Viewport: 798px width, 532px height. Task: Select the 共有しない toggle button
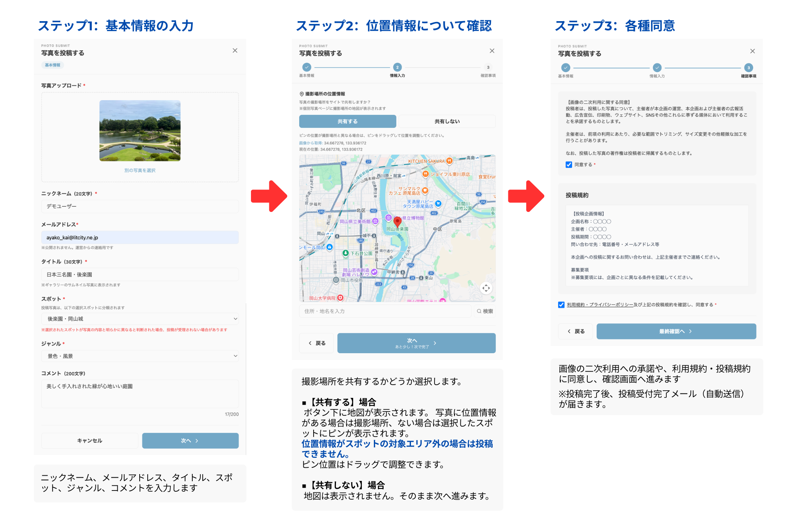(x=447, y=121)
